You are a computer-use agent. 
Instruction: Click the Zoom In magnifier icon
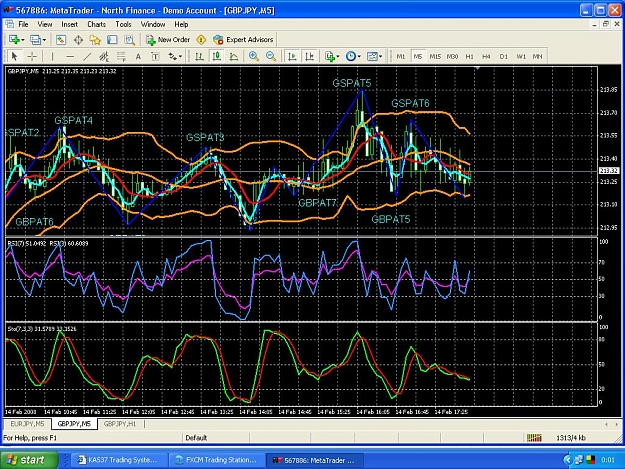coord(254,57)
